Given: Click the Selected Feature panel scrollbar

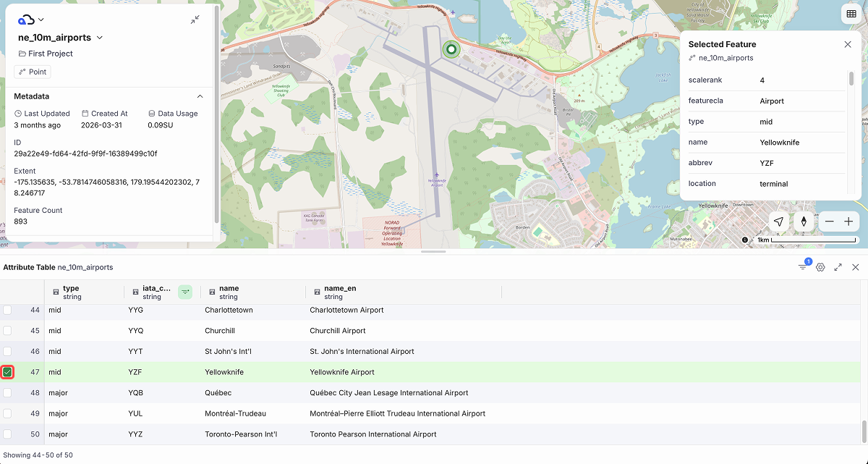Looking at the screenshot, I should point(851,78).
